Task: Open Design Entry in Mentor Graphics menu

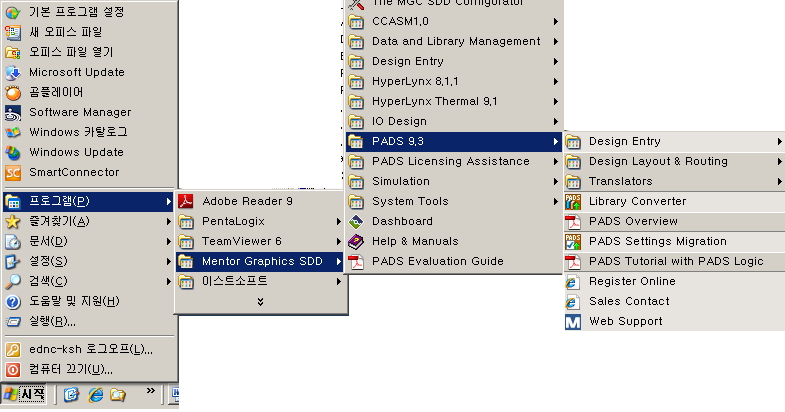Action: [454, 62]
